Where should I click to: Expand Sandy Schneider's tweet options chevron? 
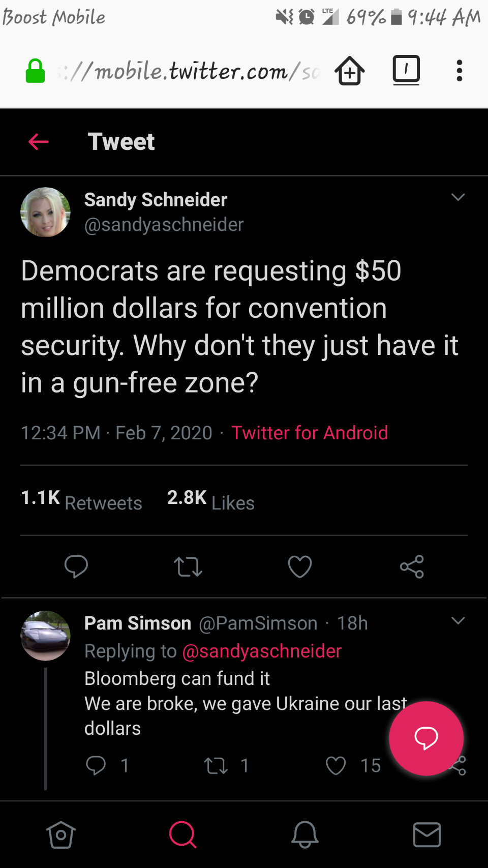click(458, 197)
